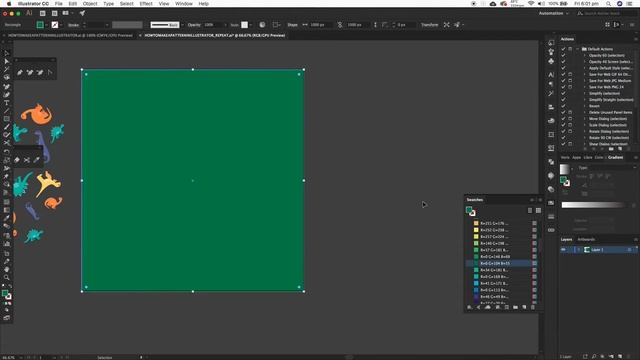640x360 pixels.
Task: Select the Selection tool in the toolbar
Action: click(x=7, y=53)
